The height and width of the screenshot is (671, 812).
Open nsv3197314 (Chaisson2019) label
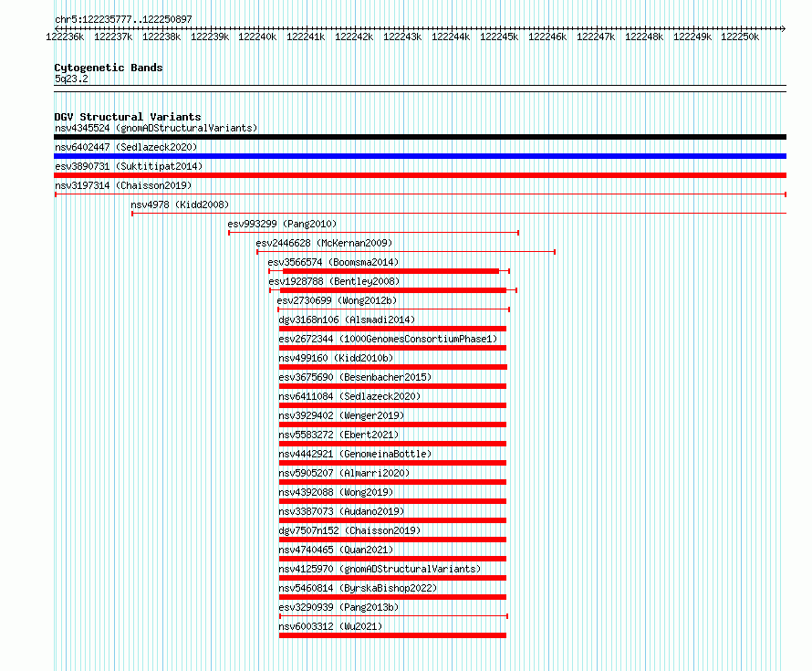tap(123, 185)
